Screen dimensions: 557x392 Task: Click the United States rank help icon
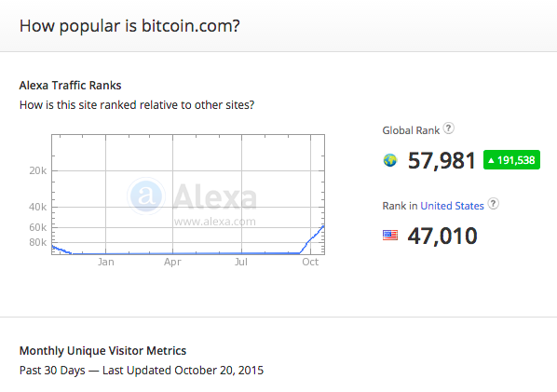click(x=493, y=204)
